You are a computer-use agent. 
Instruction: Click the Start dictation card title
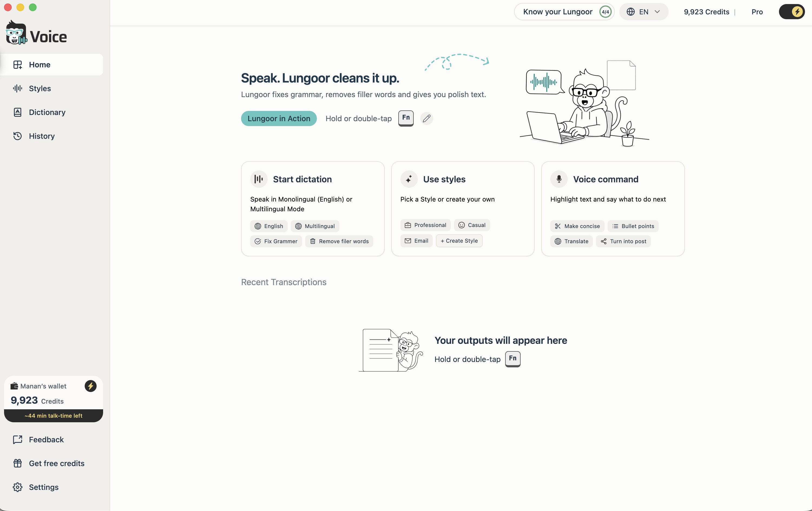click(302, 179)
